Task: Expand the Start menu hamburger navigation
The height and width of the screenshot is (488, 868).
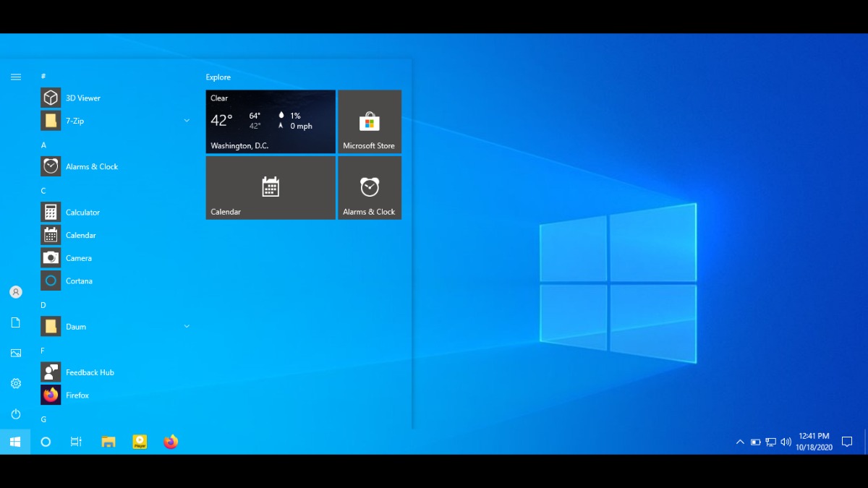Action: coord(15,76)
